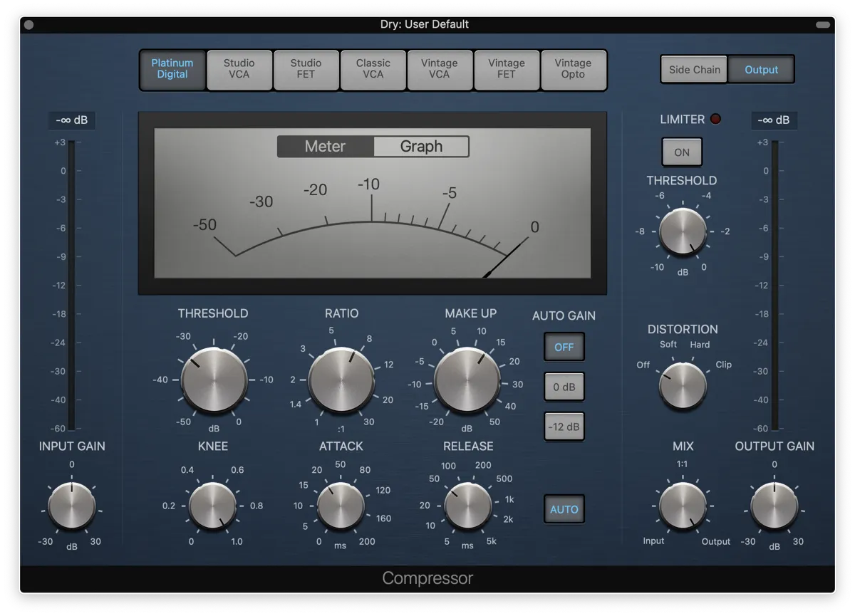Image resolution: width=855 pixels, height=616 pixels.
Task: Click the Ratio knob
Action: point(341,381)
